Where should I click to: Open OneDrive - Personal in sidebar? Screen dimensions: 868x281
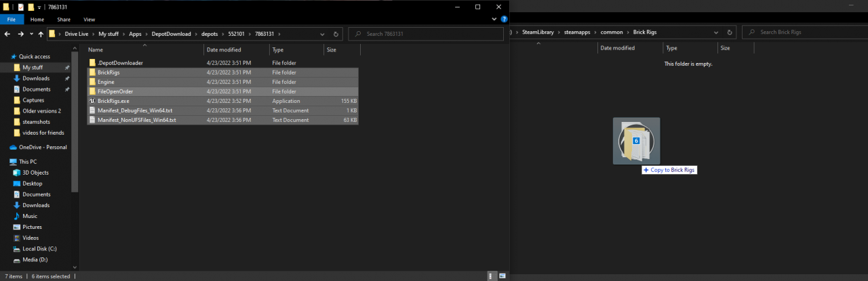[43, 147]
